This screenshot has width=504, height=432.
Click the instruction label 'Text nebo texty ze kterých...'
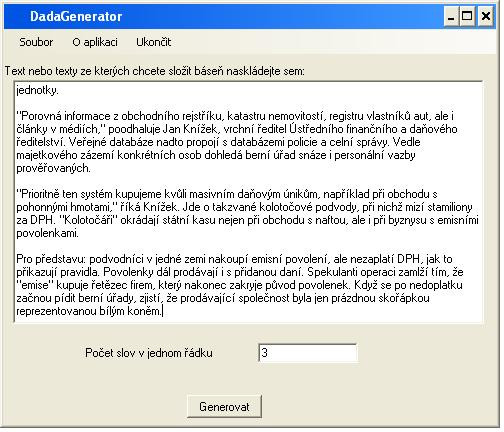point(155,71)
